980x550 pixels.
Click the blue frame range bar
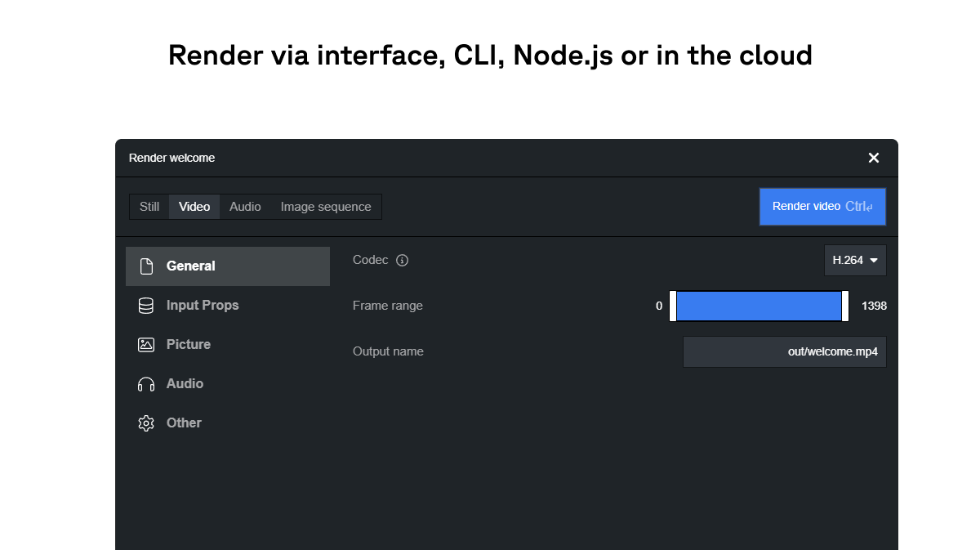pyautogui.click(x=759, y=306)
